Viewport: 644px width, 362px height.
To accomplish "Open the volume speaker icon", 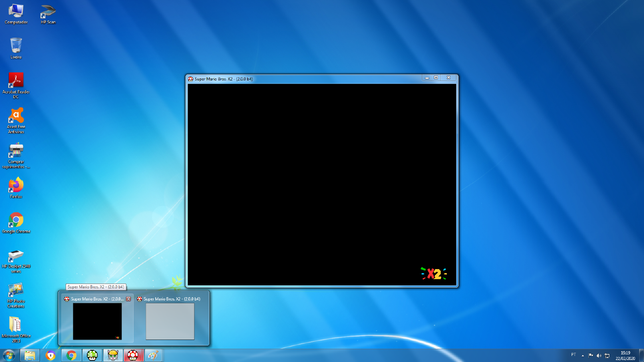I will point(599,356).
